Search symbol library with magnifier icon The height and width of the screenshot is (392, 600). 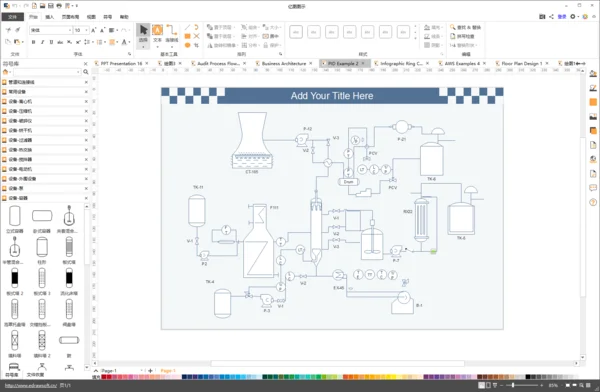tap(86, 72)
